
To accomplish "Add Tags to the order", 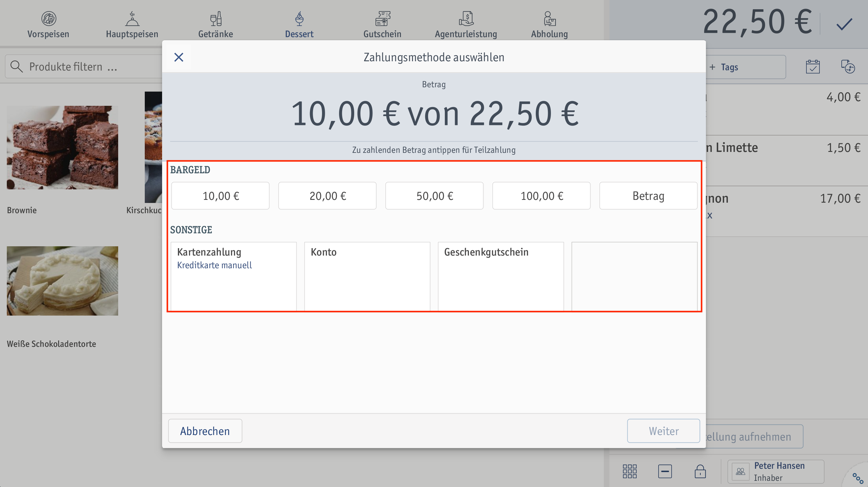I will point(746,67).
